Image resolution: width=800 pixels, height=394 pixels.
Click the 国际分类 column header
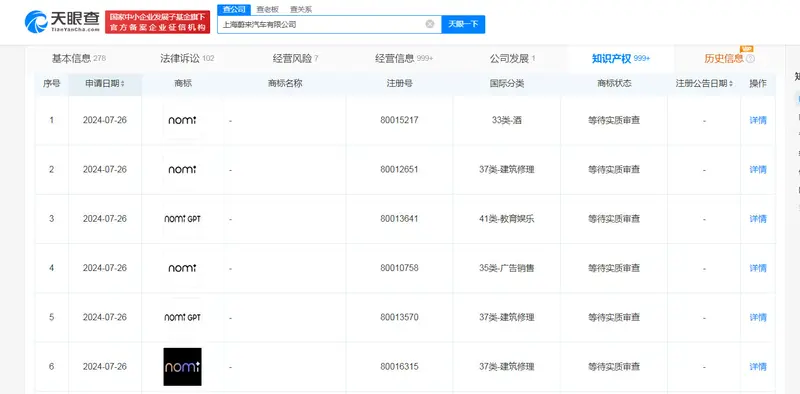(x=507, y=84)
